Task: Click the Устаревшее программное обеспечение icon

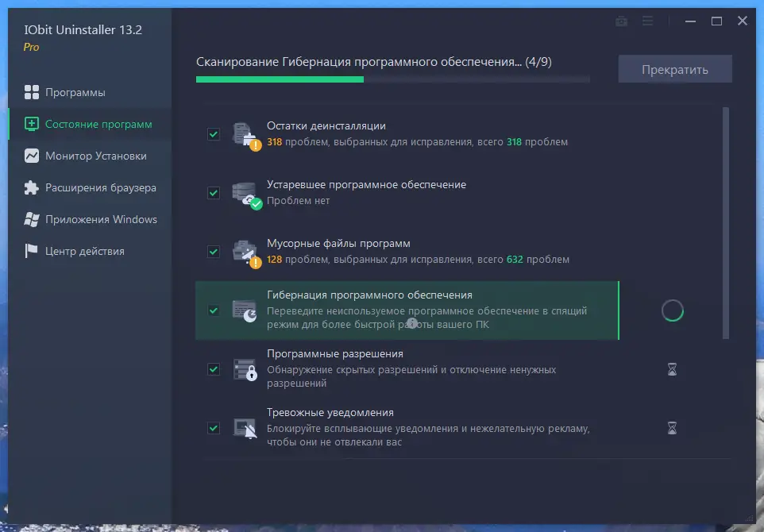Action: click(244, 193)
